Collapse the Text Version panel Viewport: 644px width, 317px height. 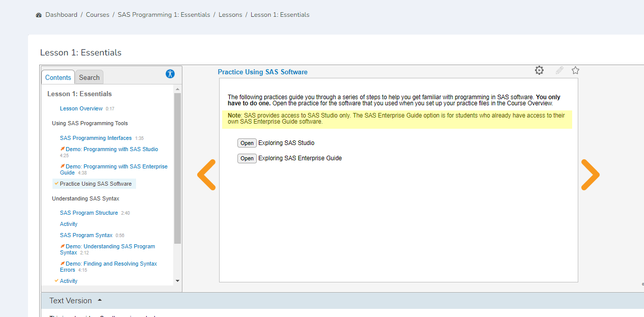click(x=100, y=300)
